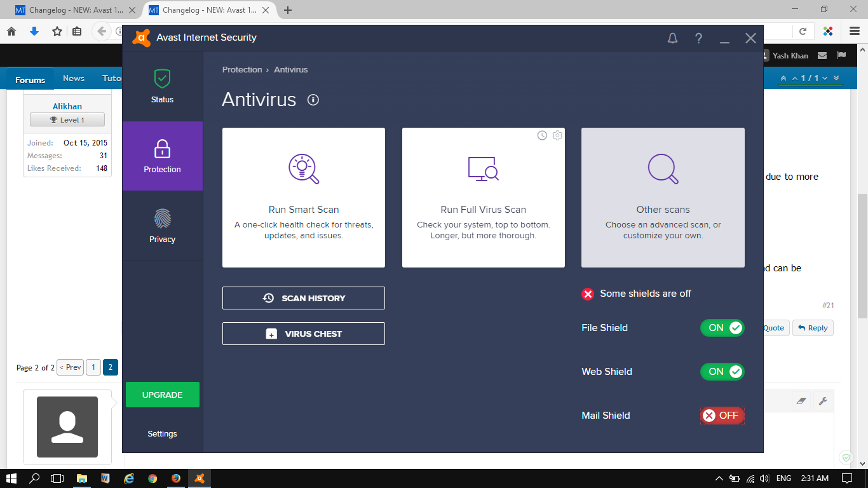
Task: Open Yash Khan account menu
Action: (784, 56)
